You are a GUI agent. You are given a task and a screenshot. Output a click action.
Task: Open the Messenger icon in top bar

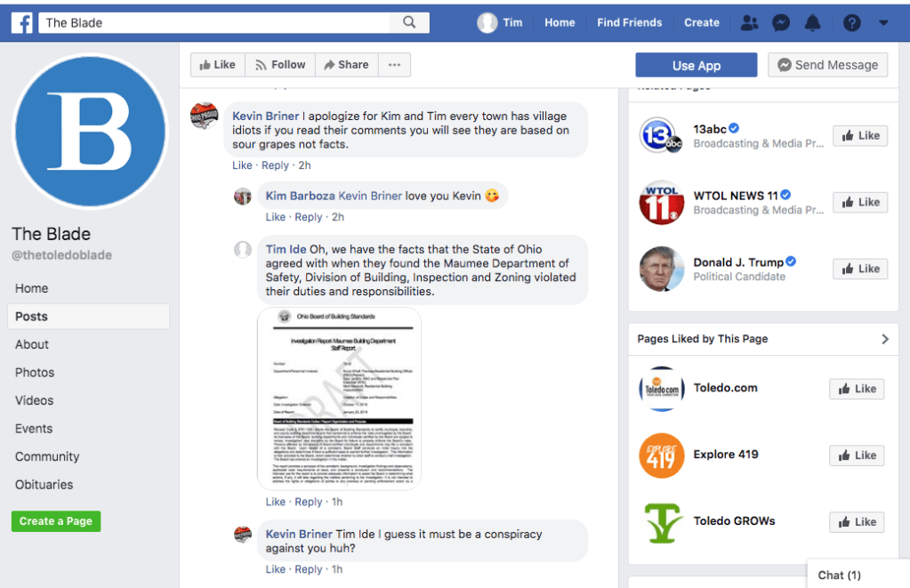[x=781, y=23]
